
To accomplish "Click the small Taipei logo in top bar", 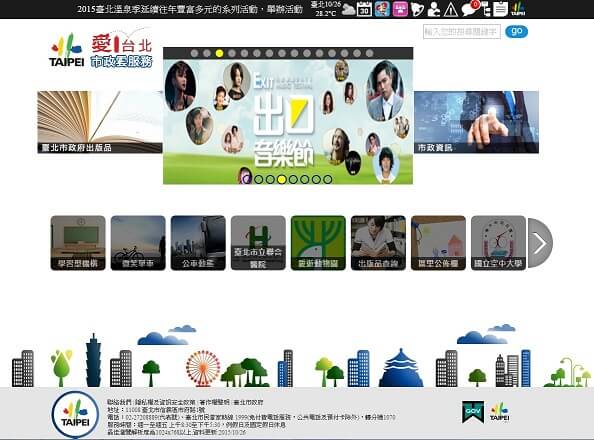I will click(x=518, y=9).
